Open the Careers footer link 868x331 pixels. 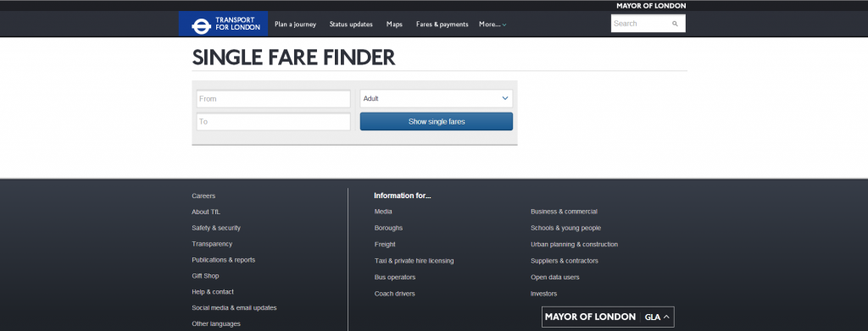(x=203, y=196)
